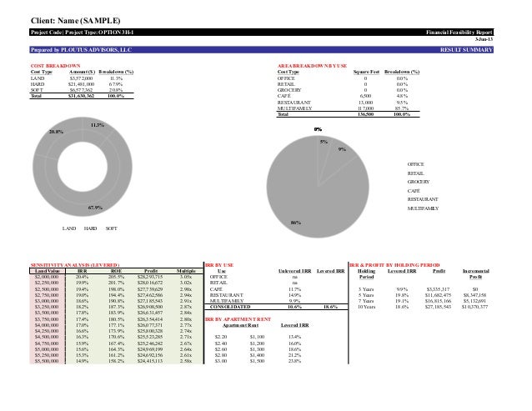Click the 'CONSOLIDATED' row label
This screenshot has height=411, width=532.
tap(230, 307)
